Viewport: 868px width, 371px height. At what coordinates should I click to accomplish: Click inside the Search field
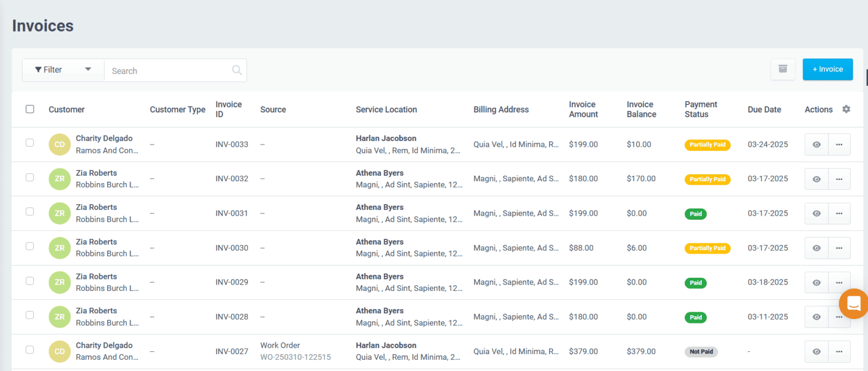[x=170, y=70]
